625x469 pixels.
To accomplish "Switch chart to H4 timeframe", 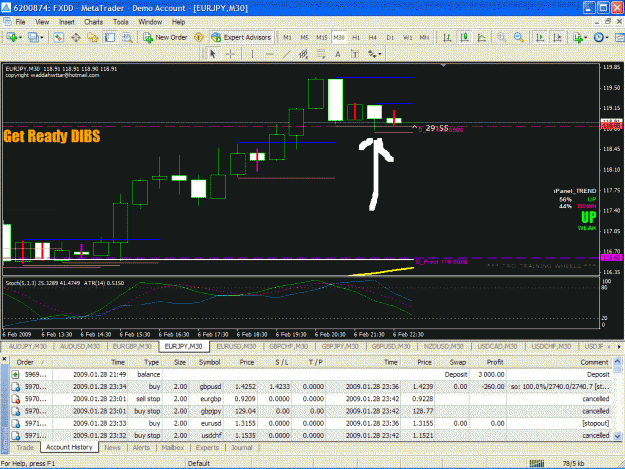I will [373, 37].
